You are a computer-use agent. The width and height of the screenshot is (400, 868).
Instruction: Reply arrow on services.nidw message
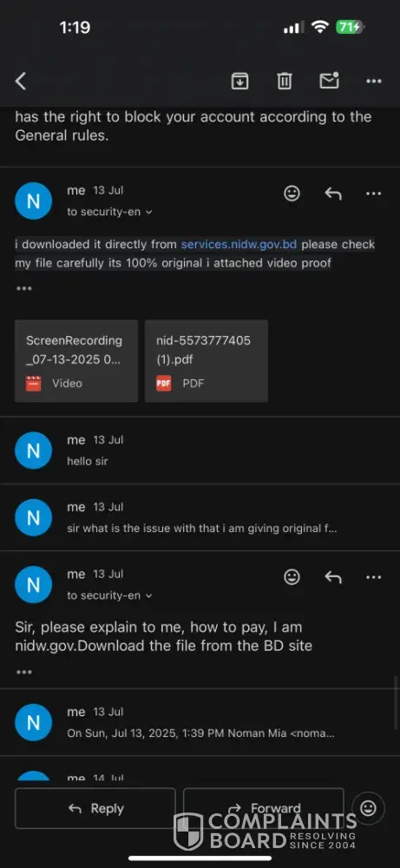coord(333,194)
